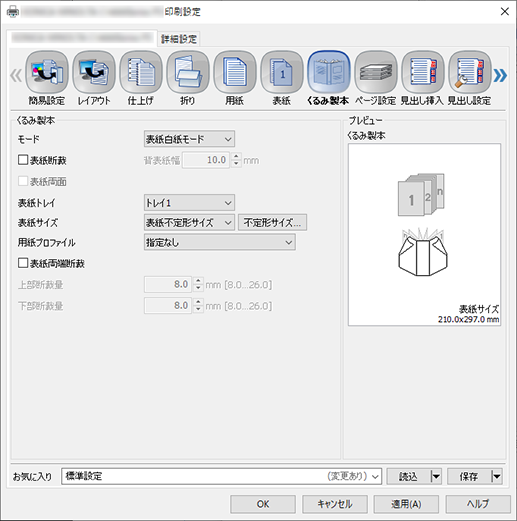
Task: Click the printer icon in title bar
Action: click(13, 12)
